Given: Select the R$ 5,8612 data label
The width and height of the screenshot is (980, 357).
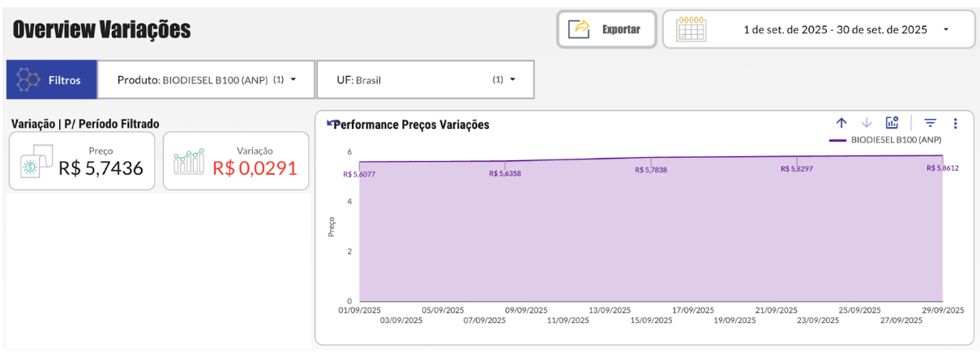Looking at the screenshot, I should tap(943, 168).
